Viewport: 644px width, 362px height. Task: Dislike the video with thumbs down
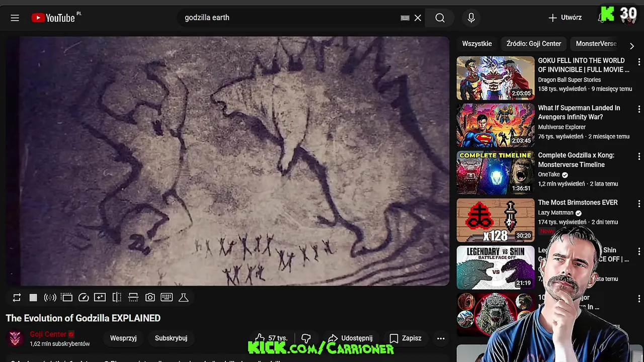pyautogui.click(x=306, y=338)
